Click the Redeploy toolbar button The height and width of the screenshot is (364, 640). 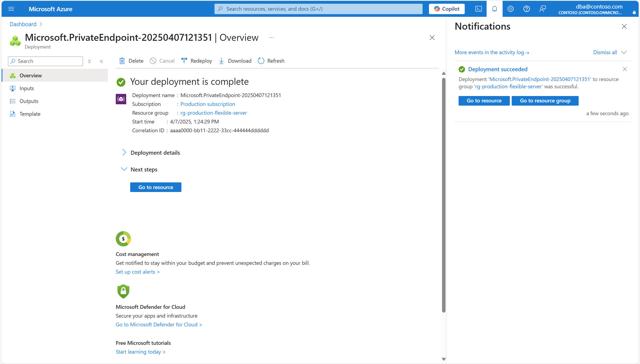click(x=197, y=61)
